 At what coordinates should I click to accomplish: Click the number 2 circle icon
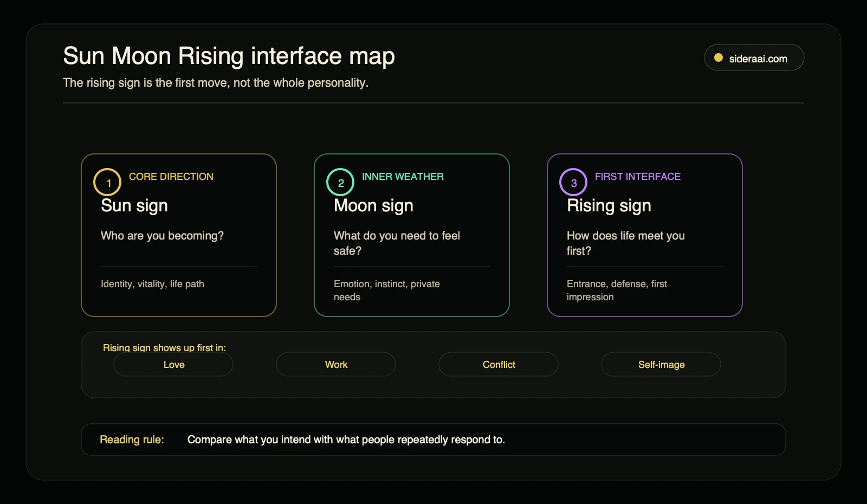tap(340, 182)
